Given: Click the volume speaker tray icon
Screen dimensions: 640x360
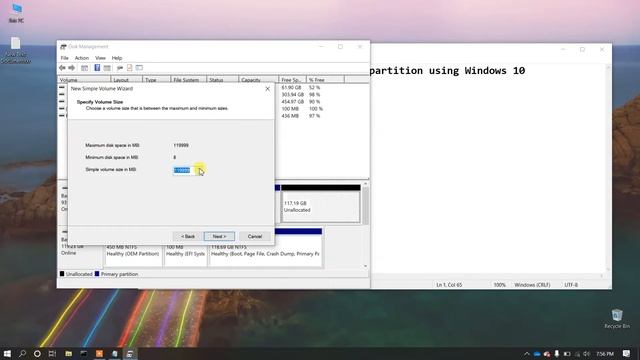Looking at the screenshot, I should pos(587,354).
